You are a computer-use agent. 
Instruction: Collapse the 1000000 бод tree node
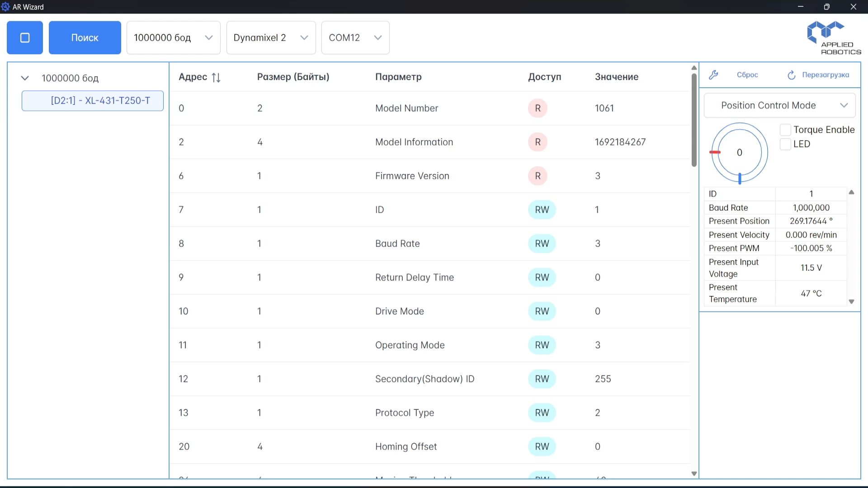[x=25, y=78]
